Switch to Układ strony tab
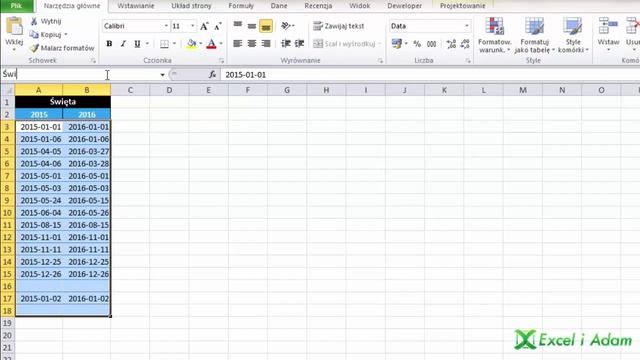This screenshot has height=360, width=640. [191, 6]
